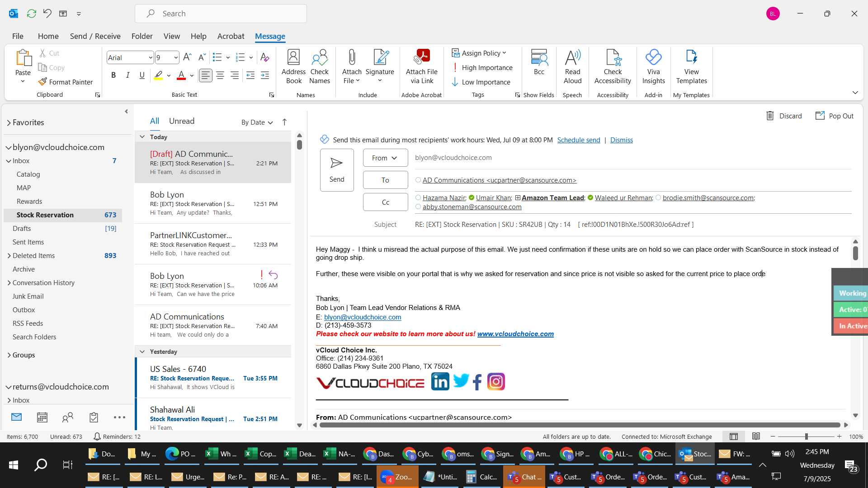
Task: Open the font size dropdown
Action: click(x=175, y=57)
